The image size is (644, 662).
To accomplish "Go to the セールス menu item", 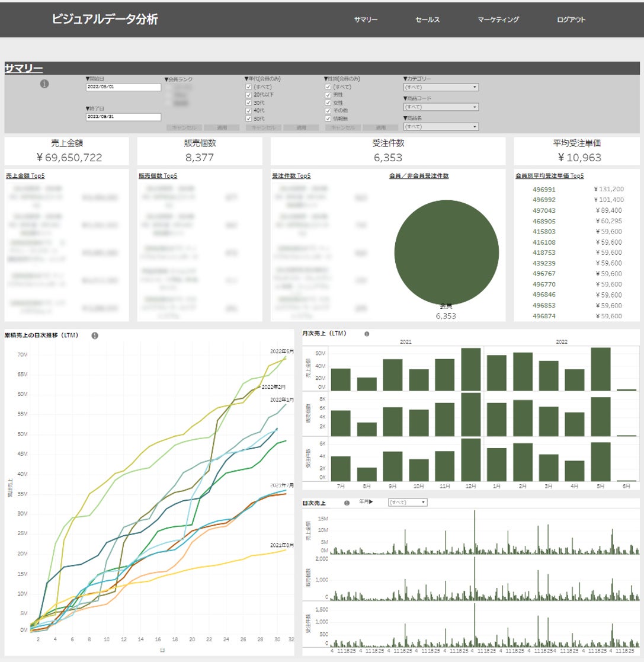I will [428, 20].
